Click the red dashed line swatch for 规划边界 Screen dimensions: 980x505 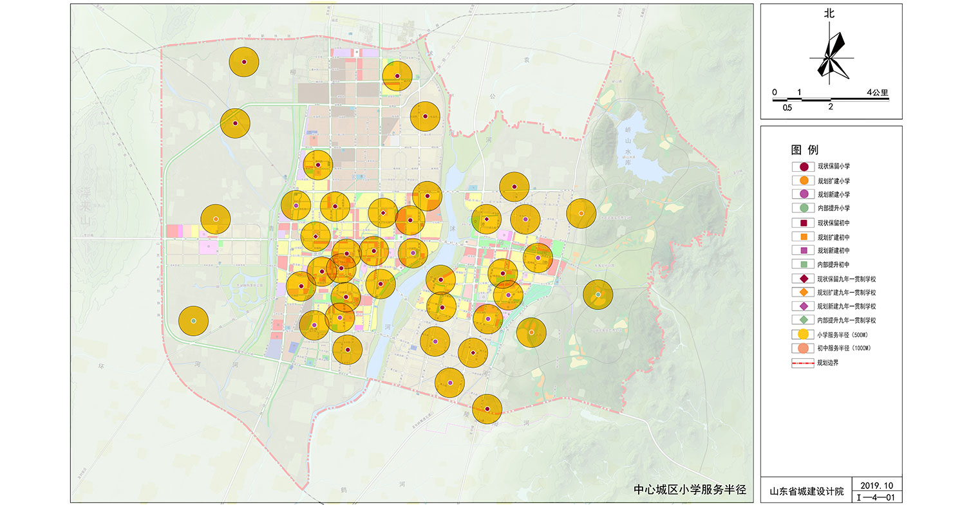click(804, 362)
